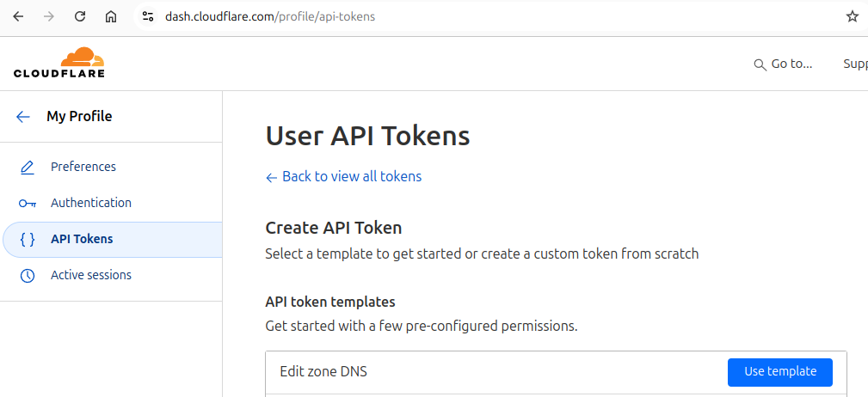This screenshot has width=868, height=397.
Task: Click the browser forward arrow
Action: tap(49, 16)
